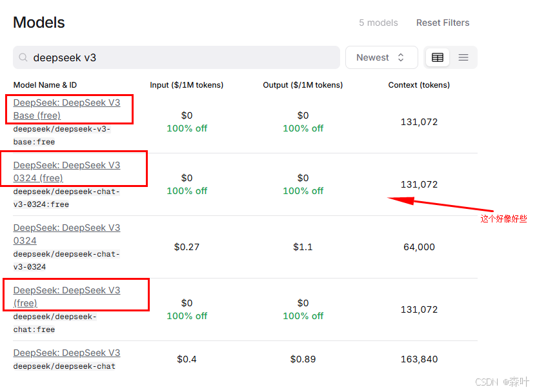Screen dimensions: 537x392
Task: Click the Output ($/1M tokens) column header
Action: click(303, 85)
